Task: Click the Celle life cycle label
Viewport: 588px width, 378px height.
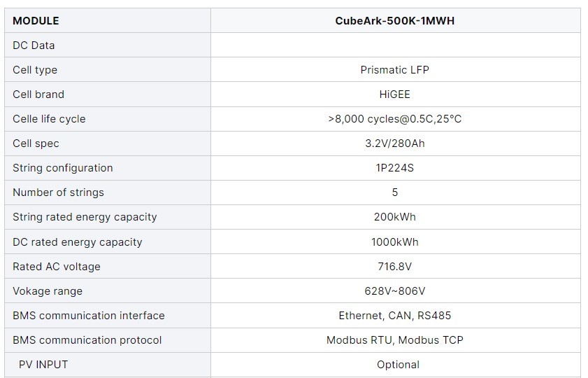Action: pos(49,119)
